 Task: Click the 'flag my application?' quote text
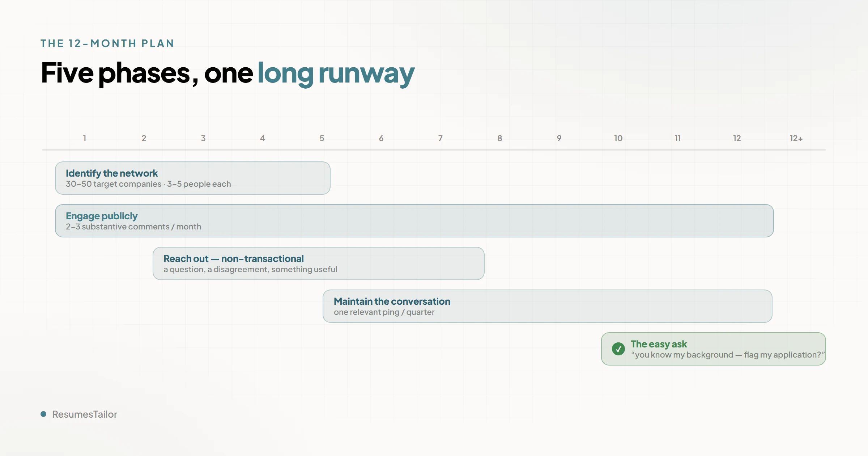784,355
